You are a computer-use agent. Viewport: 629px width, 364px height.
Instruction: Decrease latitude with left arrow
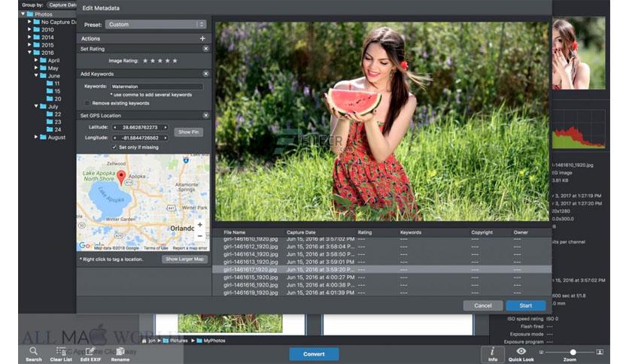pos(114,128)
